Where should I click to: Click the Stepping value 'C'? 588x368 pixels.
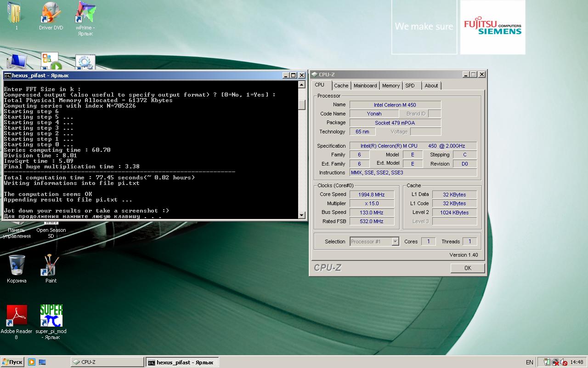coord(464,155)
